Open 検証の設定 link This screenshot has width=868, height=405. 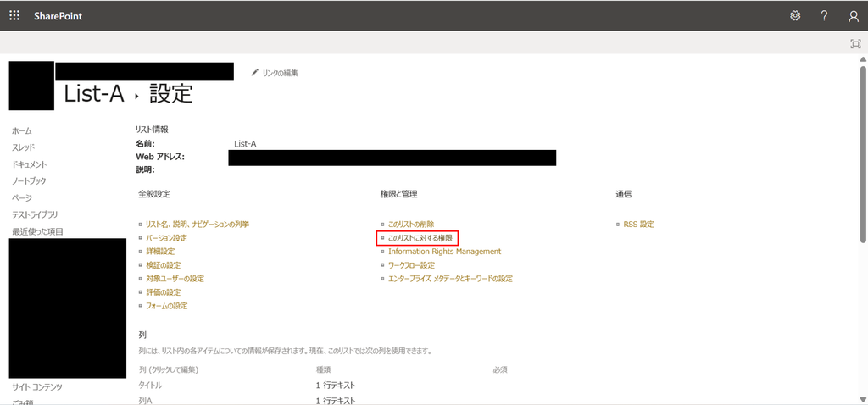click(x=163, y=265)
